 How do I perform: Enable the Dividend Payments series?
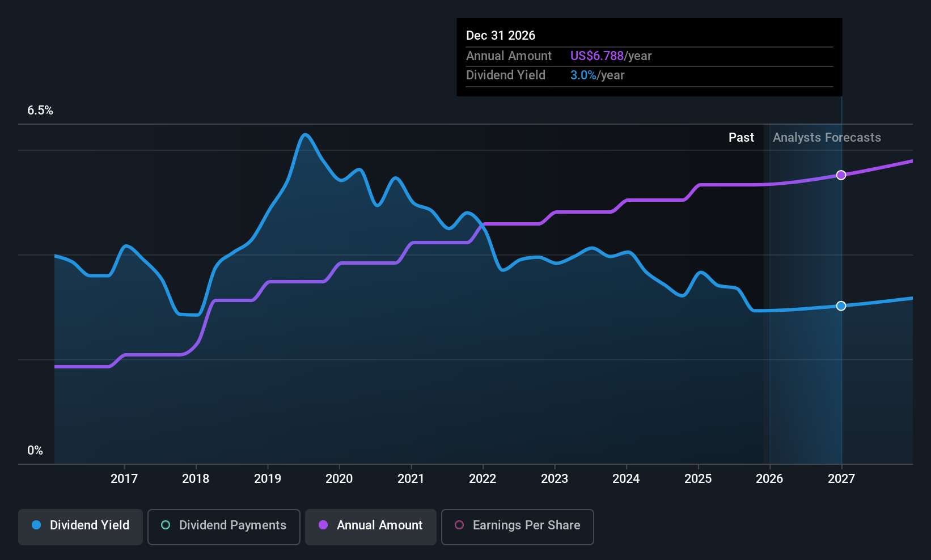point(223,526)
